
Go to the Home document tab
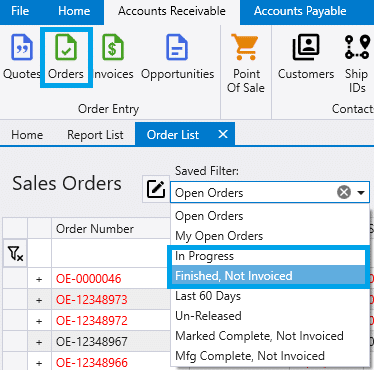pyautogui.click(x=27, y=135)
